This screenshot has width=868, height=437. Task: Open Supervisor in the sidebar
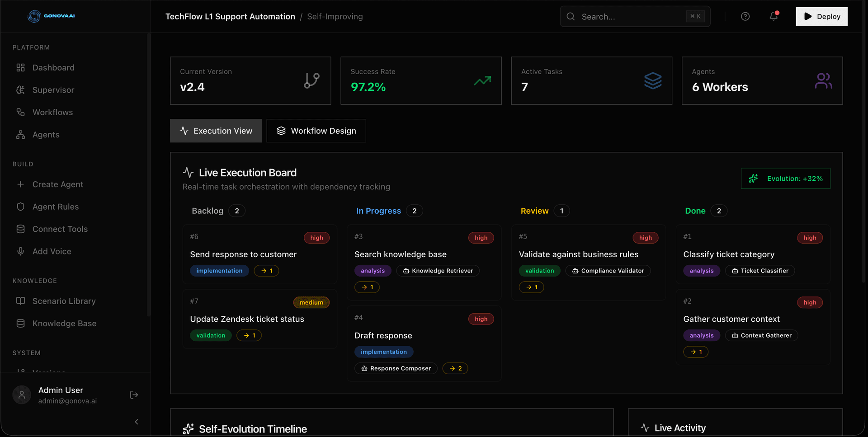[53, 90]
